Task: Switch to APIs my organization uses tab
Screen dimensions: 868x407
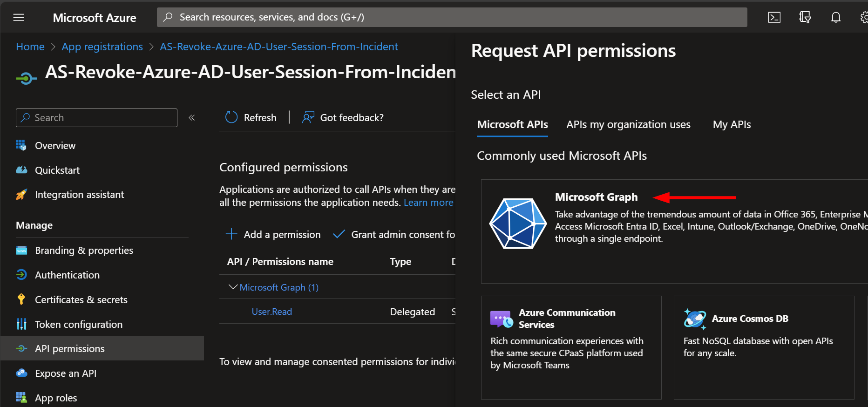Action: pyautogui.click(x=628, y=124)
